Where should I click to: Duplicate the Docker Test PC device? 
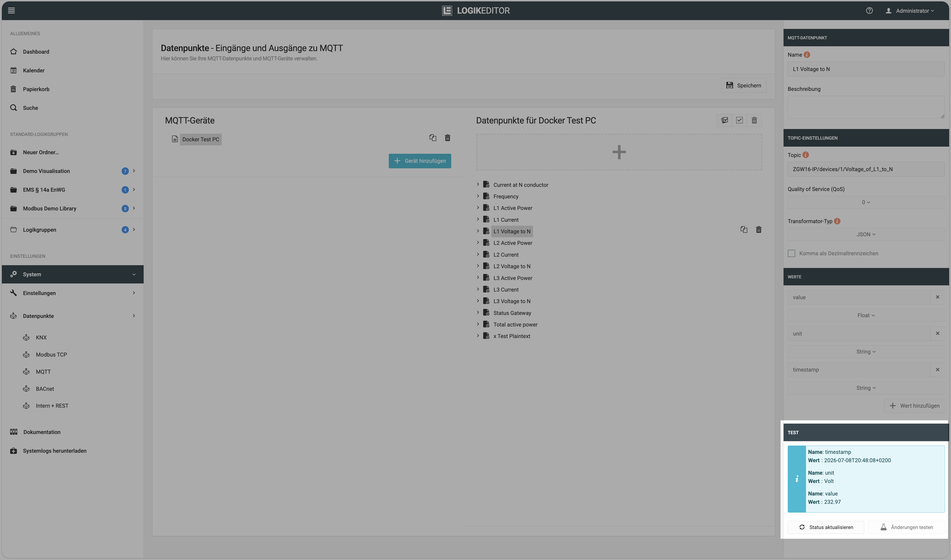432,138
